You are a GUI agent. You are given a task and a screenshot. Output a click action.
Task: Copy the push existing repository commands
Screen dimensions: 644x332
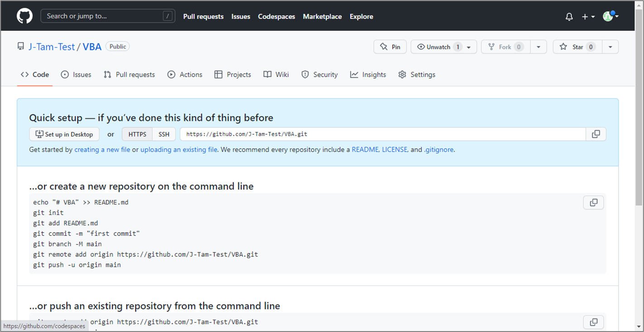(x=594, y=322)
